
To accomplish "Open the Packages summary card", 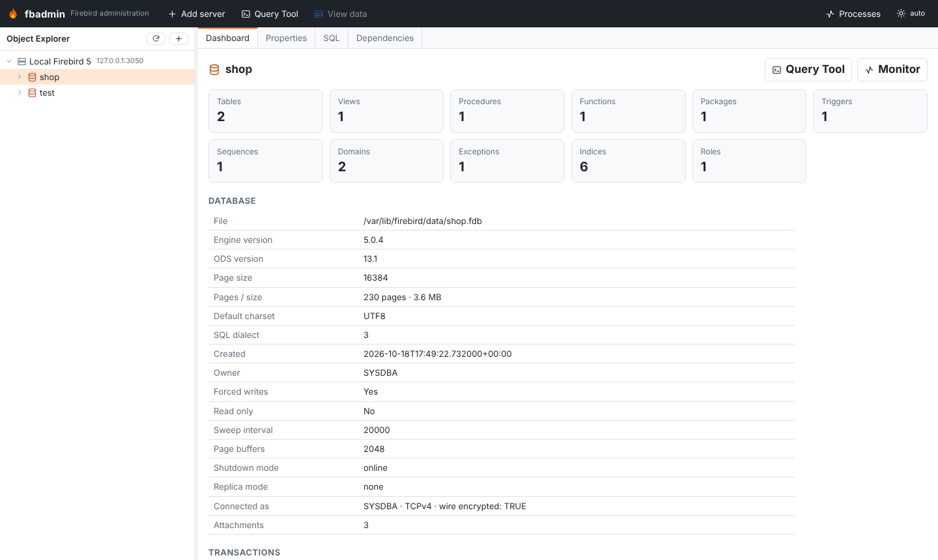I will pyautogui.click(x=749, y=111).
